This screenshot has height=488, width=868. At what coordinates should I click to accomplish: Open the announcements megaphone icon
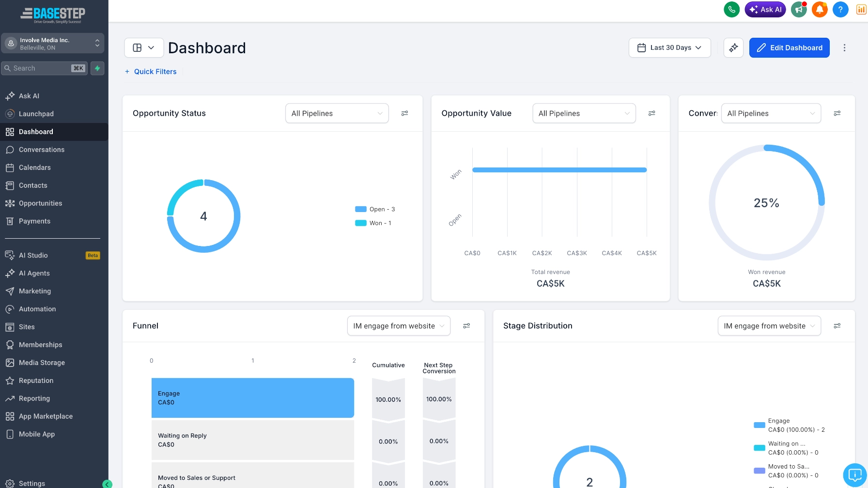pyautogui.click(x=799, y=9)
